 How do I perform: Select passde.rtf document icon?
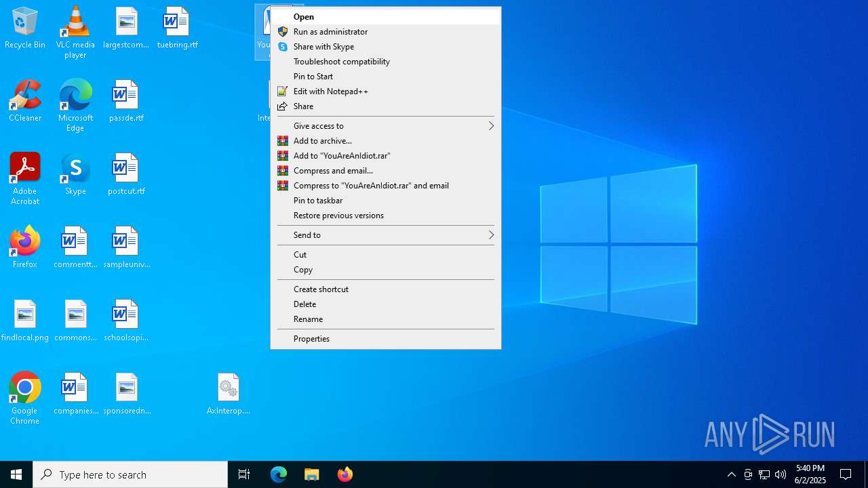tap(126, 102)
